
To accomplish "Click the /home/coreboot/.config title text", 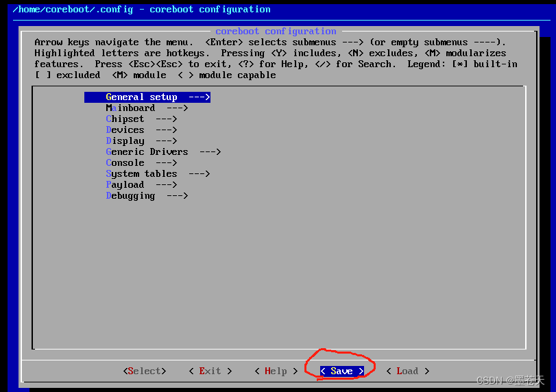I will point(73,10).
